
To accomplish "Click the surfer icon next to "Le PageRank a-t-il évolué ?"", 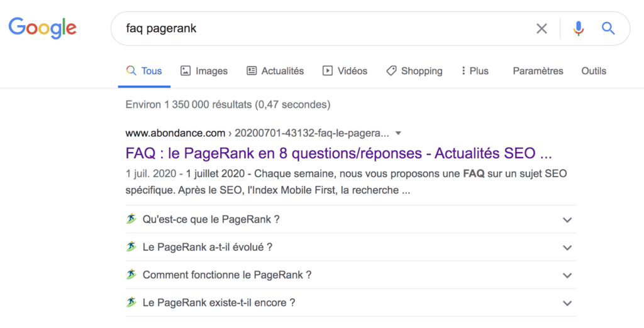I will pyautogui.click(x=131, y=247).
